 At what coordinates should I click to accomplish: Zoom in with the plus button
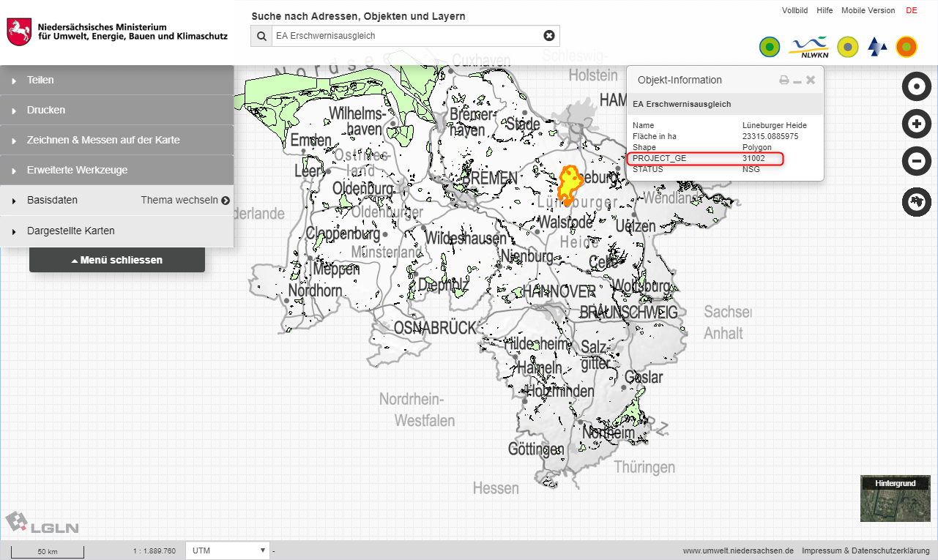[915, 124]
